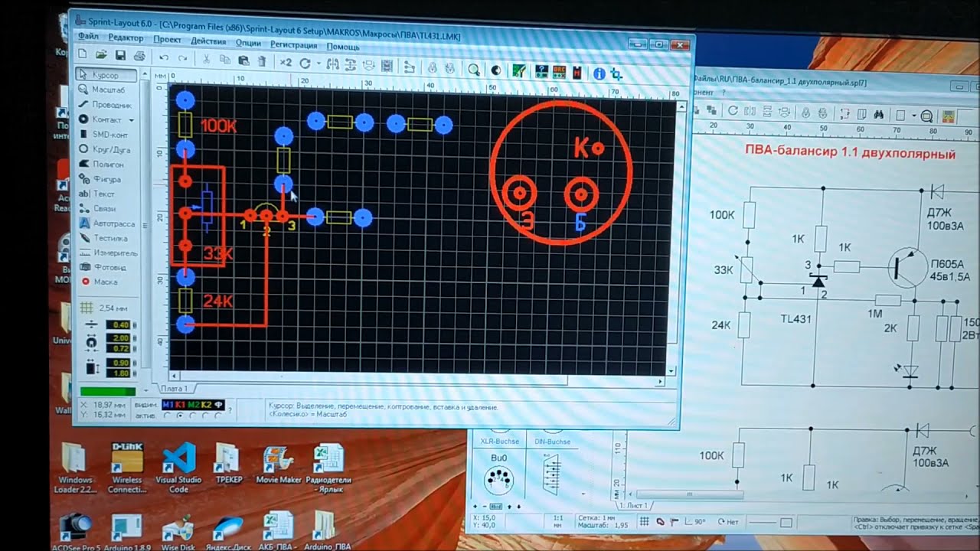Cut selection with the scissors icon
This screenshot has width=980, height=551.
(x=206, y=59)
